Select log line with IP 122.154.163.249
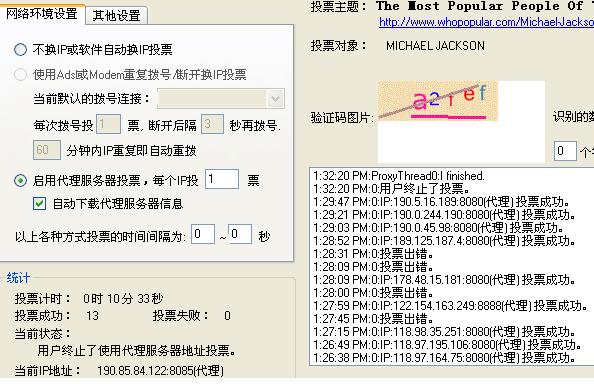594x384 pixels. (451, 306)
